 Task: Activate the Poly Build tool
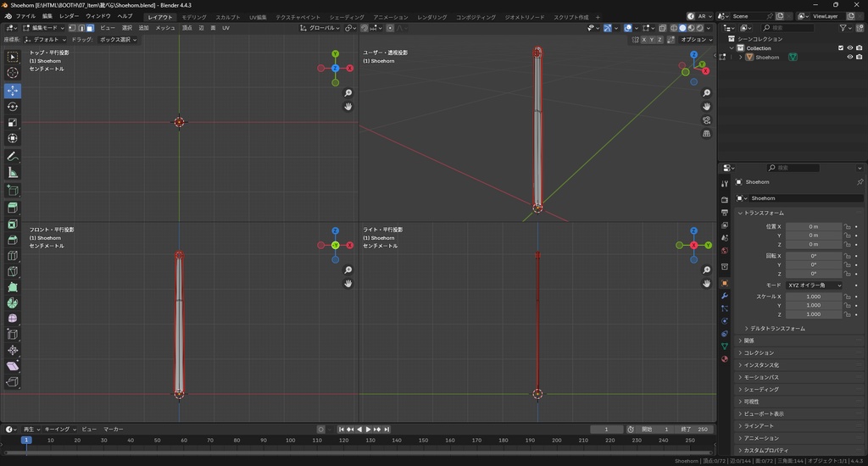[x=12, y=287]
